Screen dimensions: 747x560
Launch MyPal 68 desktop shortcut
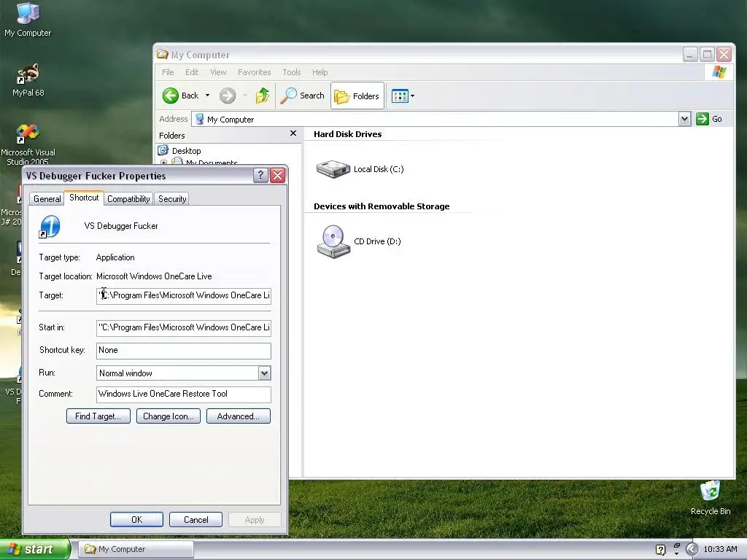point(28,80)
